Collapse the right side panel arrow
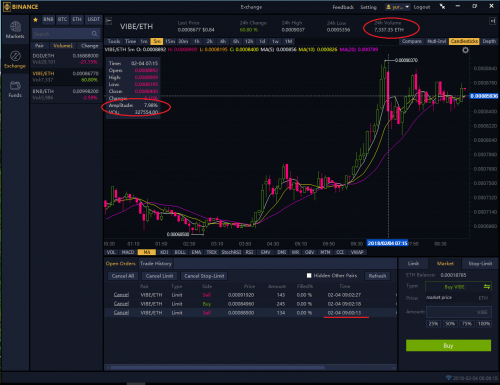Image resolution: width=500 pixels, height=385 pixels. point(492,21)
